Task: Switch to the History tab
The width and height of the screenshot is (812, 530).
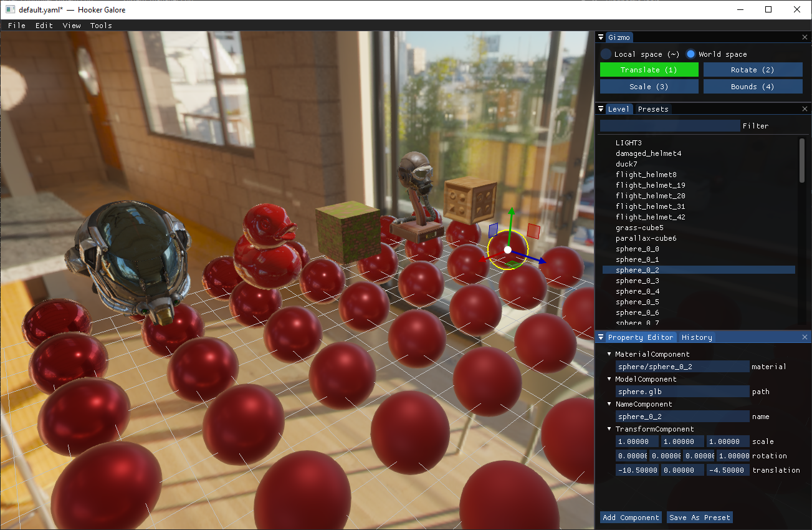Action: coord(697,337)
